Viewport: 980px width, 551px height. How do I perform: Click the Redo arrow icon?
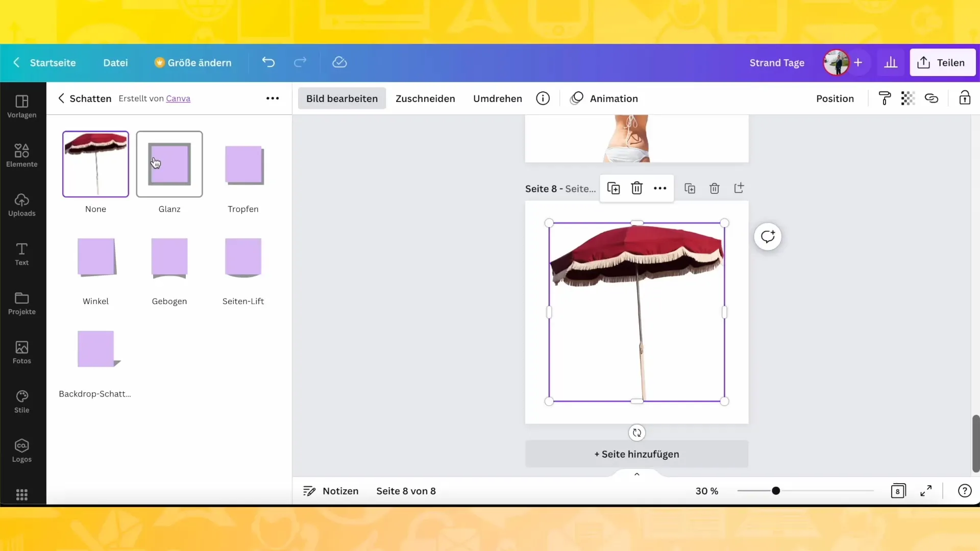pos(300,62)
